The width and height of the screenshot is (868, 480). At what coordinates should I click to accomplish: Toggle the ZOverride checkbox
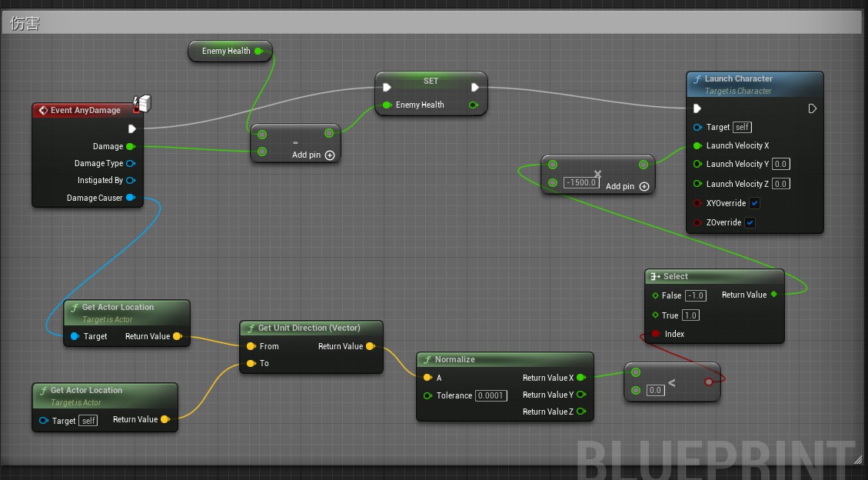coord(750,222)
